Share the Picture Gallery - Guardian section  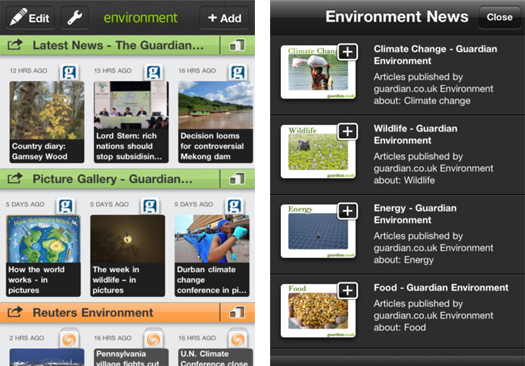[15, 178]
